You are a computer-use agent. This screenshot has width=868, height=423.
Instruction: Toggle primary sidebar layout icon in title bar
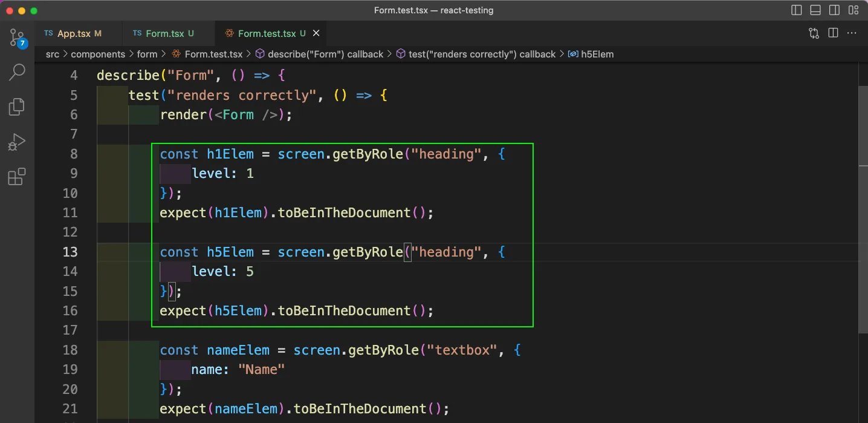point(797,10)
